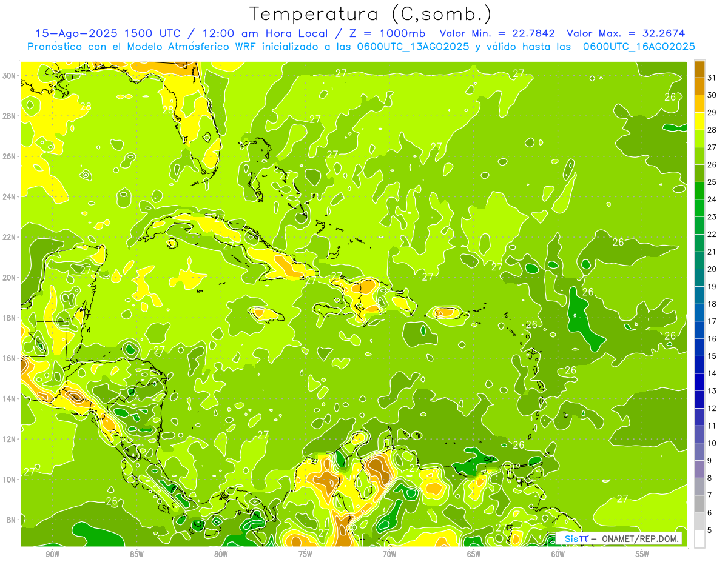Screen dimensions: 728x562
Task: Click the 'ONAMET/REP.DOM.' credit label
Action: tap(640, 538)
